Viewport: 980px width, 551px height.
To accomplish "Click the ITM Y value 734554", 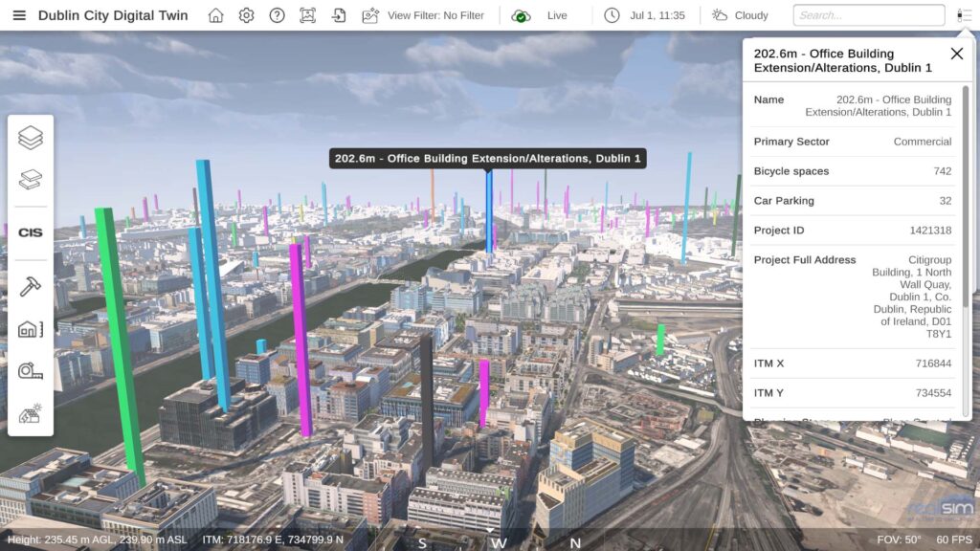I will click(x=933, y=393).
